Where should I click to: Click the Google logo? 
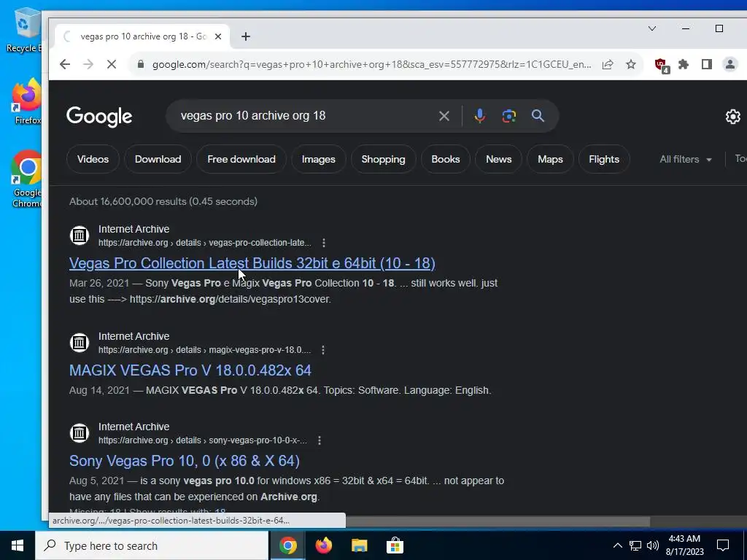[x=99, y=117]
